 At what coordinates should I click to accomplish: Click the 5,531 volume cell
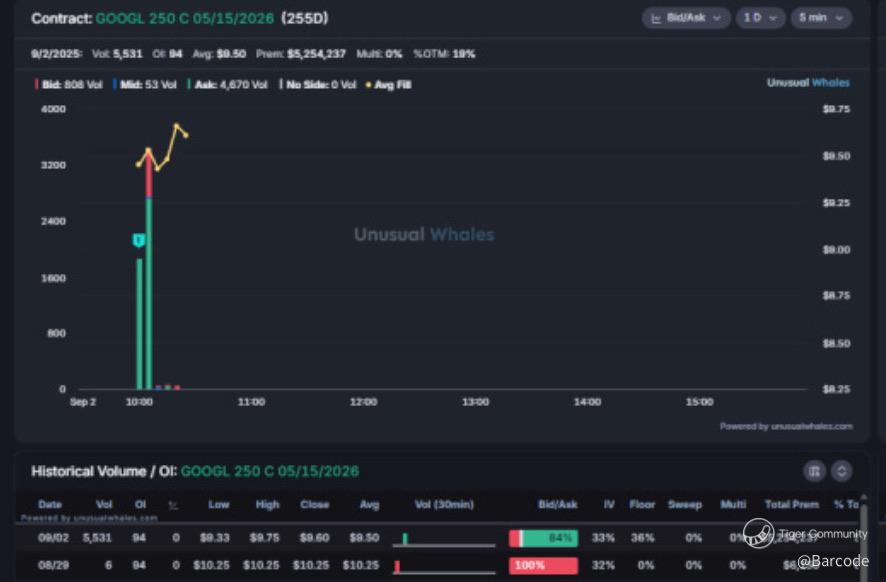pyautogui.click(x=97, y=537)
